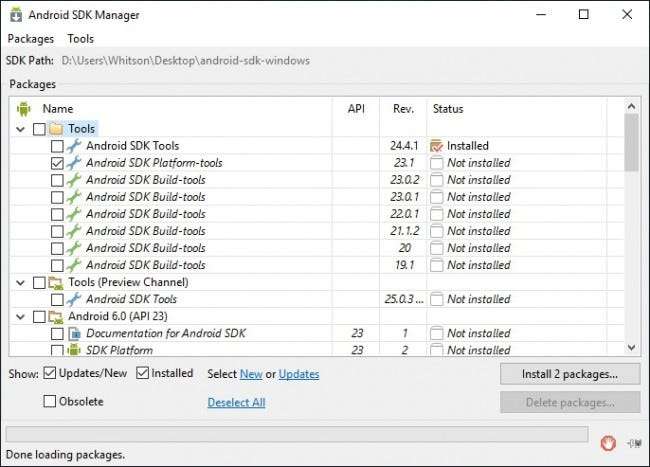Click the Tools folder icon
This screenshot has width=650, height=467.
pos(55,129)
